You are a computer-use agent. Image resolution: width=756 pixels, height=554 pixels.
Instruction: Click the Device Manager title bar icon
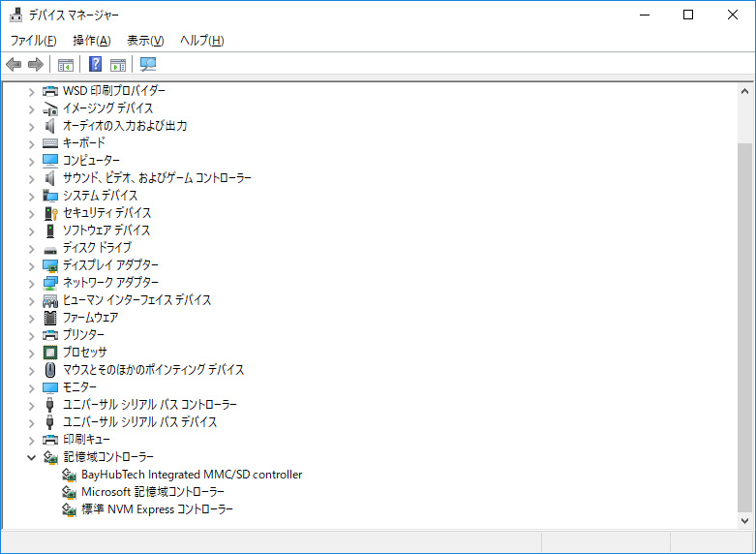(x=15, y=15)
